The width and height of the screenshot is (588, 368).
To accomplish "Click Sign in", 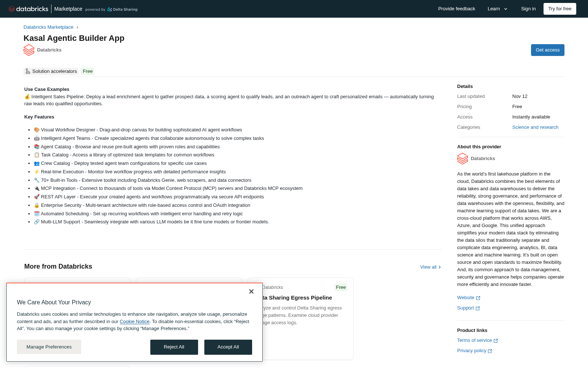I will tap(528, 9).
